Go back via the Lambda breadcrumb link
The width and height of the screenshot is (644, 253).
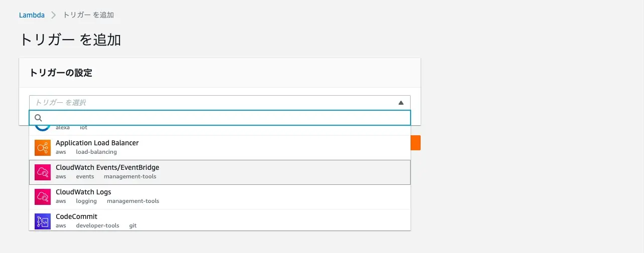click(32, 15)
